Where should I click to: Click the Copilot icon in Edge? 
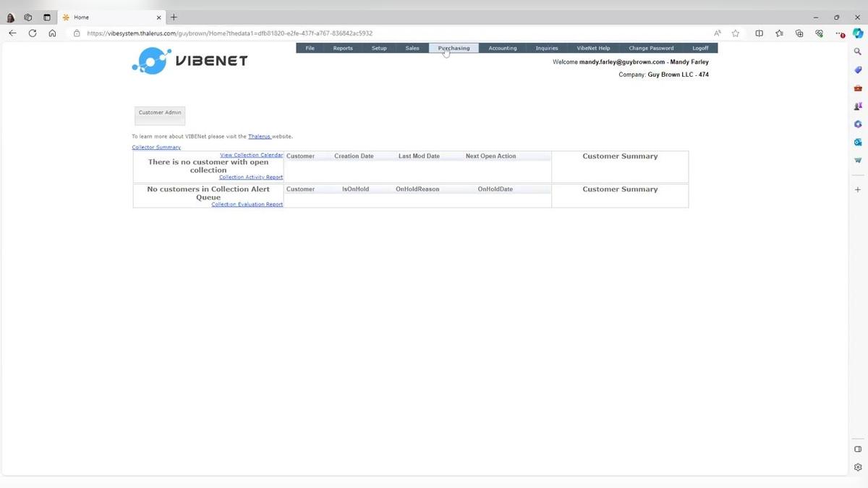point(858,33)
